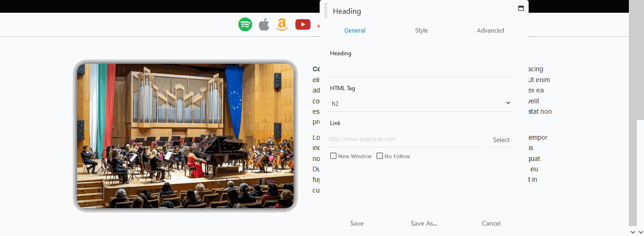
Task: Open the YouTube icon link
Action: tap(303, 25)
